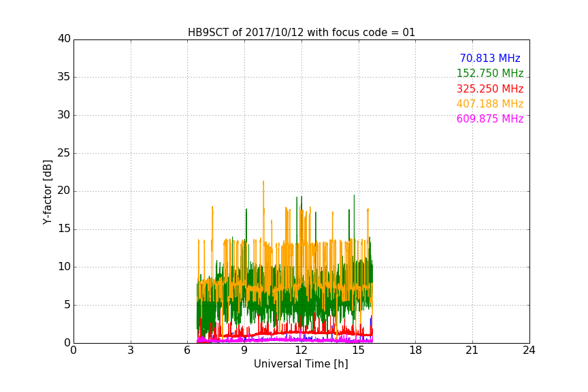The width and height of the screenshot is (588, 392).
Task: Click the y-axis tick value 10
Action: 64,267
